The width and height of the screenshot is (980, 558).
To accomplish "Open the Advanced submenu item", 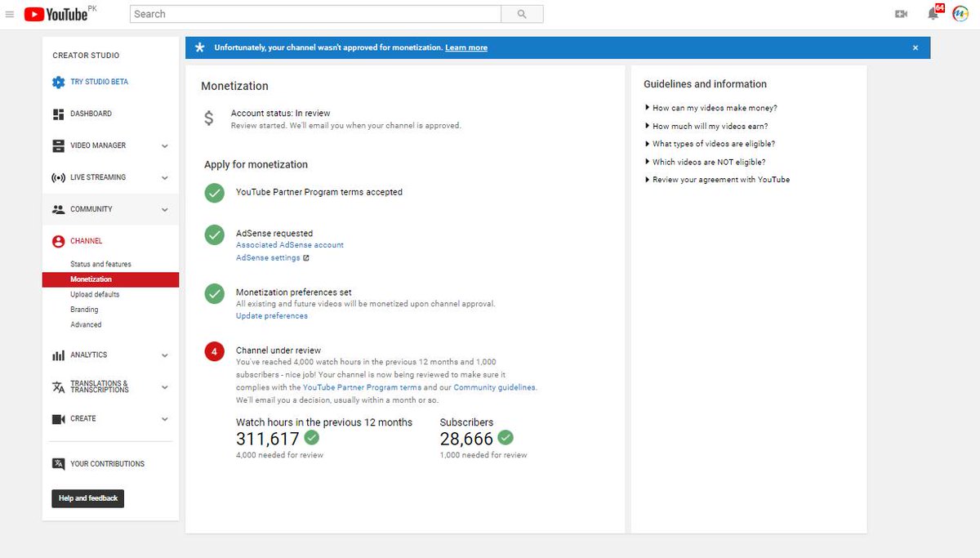I will coord(86,325).
